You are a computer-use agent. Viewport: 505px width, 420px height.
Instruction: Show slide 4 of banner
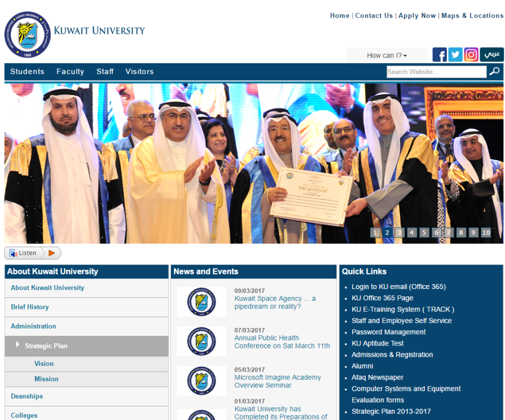[x=411, y=233]
